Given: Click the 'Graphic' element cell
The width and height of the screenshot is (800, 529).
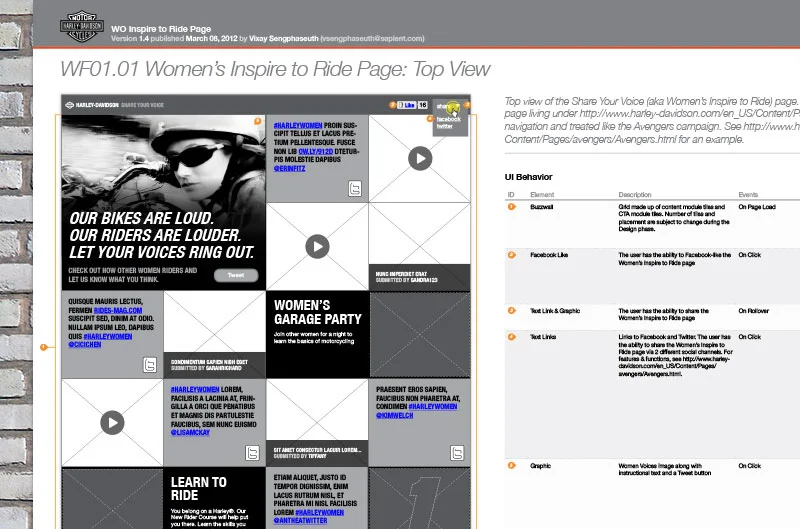Looking at the screenshot, I should tap(540, 466).
